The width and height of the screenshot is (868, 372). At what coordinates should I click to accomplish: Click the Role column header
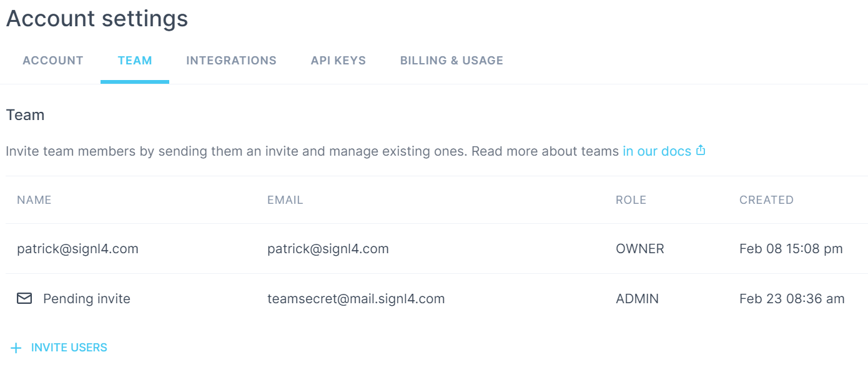pyautogui.click(x=631, y=200)
